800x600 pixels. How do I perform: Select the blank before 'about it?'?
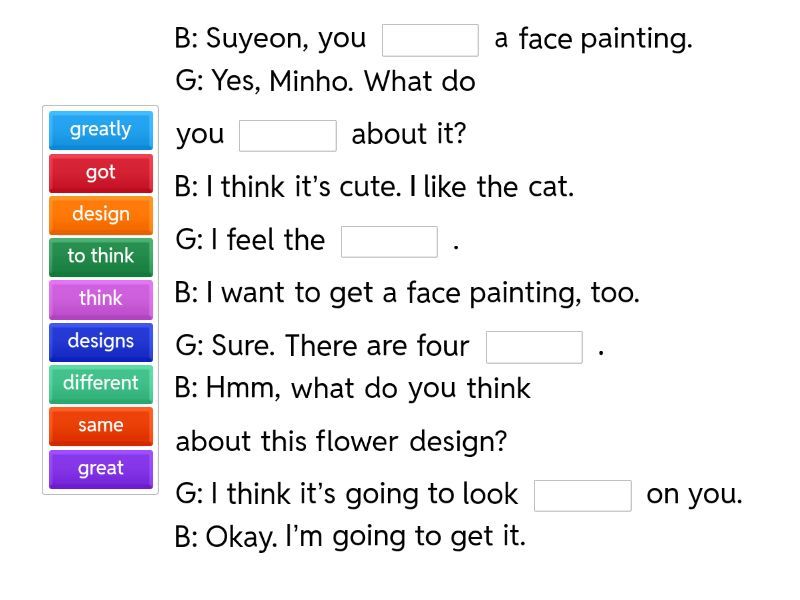pyautogui.click(x=288, y=136)
